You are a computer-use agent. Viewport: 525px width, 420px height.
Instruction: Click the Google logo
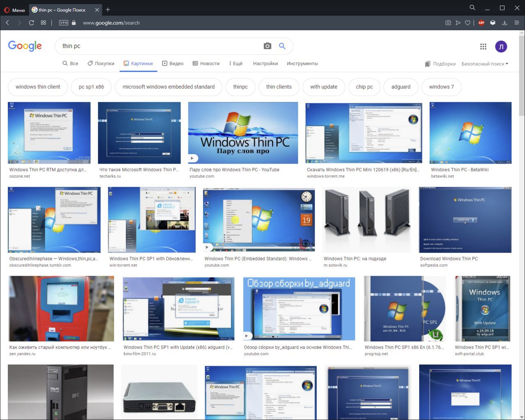coord(25,46)
